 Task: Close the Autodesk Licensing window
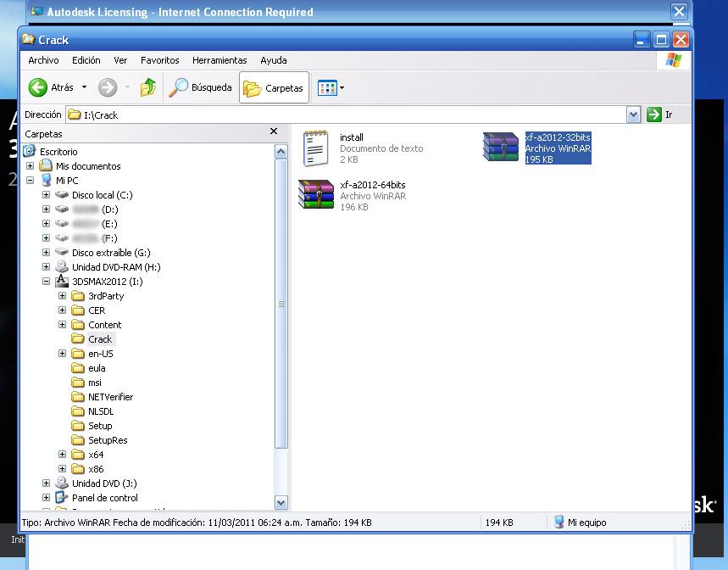tap(679, 11)
